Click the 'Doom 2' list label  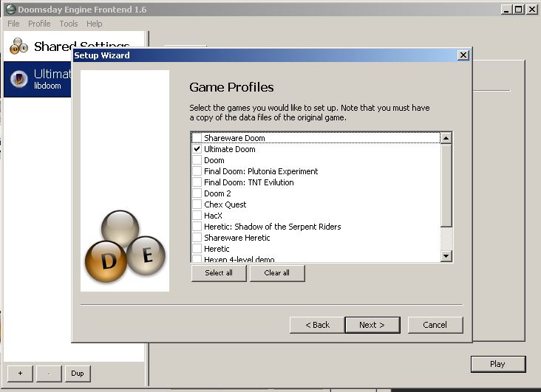(217, 193)
